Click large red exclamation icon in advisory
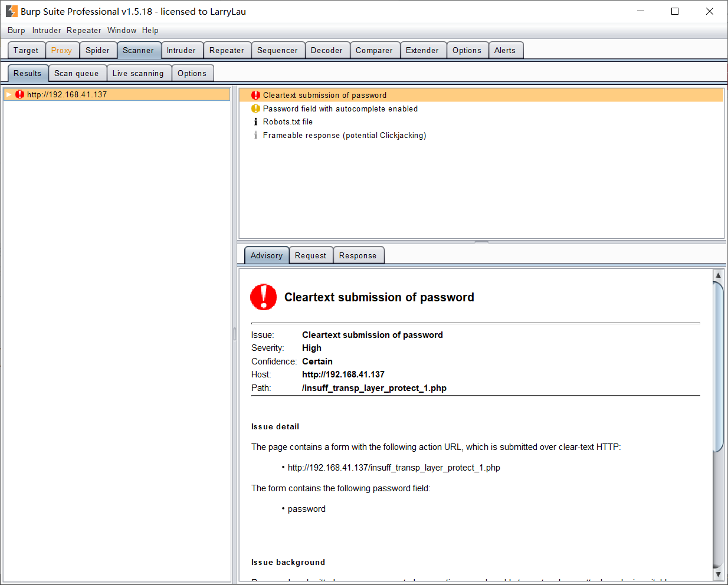This screenshot has height=585, width=728. tap(264, 297)
